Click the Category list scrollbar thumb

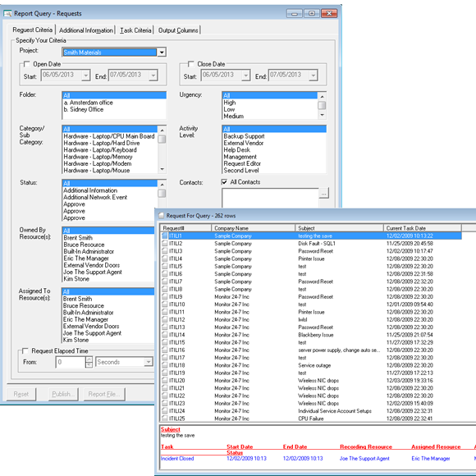click(x=162, y=139)
